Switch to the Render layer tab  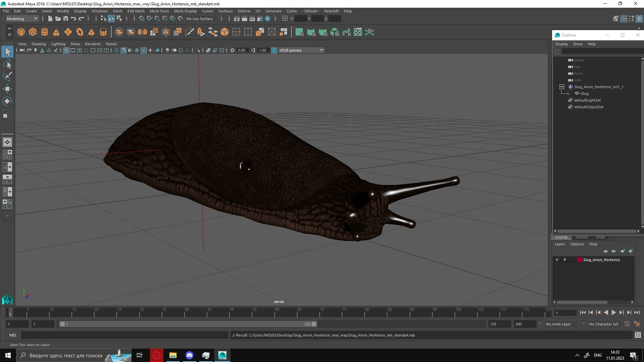tap(582, 237)
